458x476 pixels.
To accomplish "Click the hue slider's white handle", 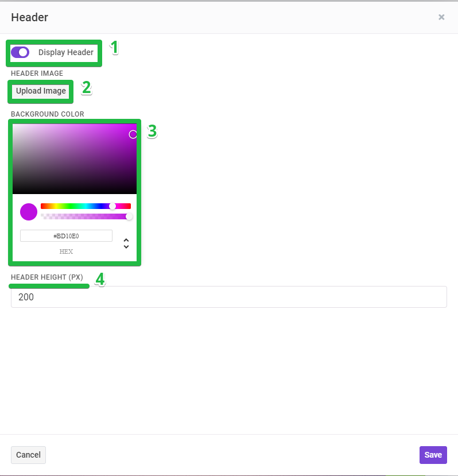I will (112, 206).
